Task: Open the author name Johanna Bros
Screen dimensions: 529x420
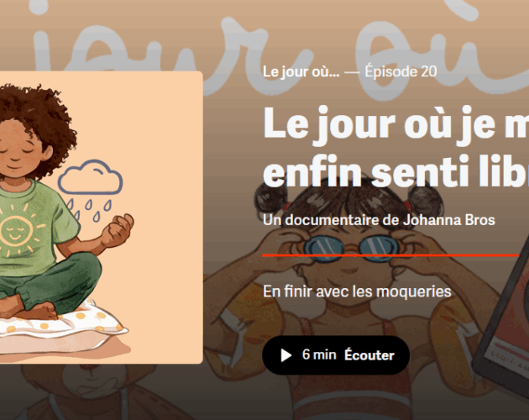Action: pos(449,220)
